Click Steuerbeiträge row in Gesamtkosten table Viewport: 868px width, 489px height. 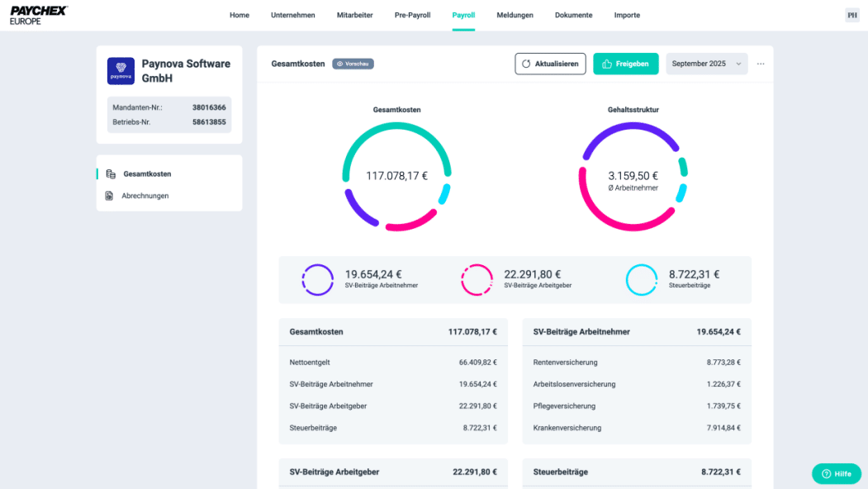[x=393, y=428]
